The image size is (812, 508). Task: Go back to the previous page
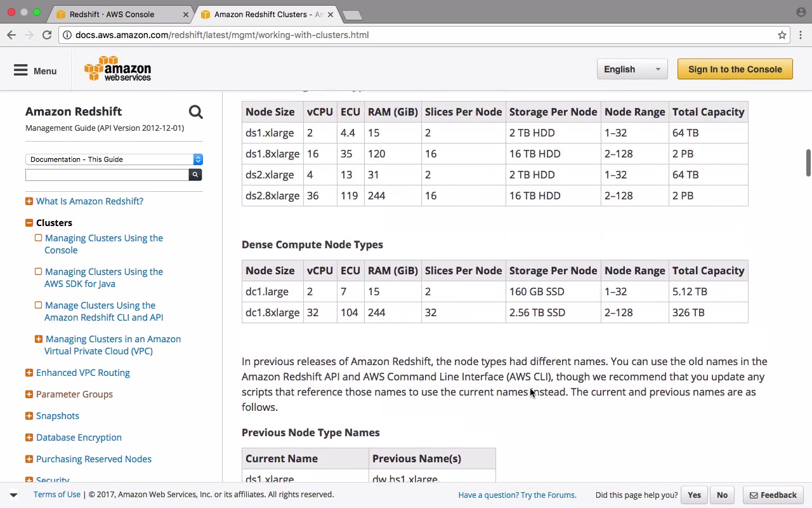(x=11, y=35)
